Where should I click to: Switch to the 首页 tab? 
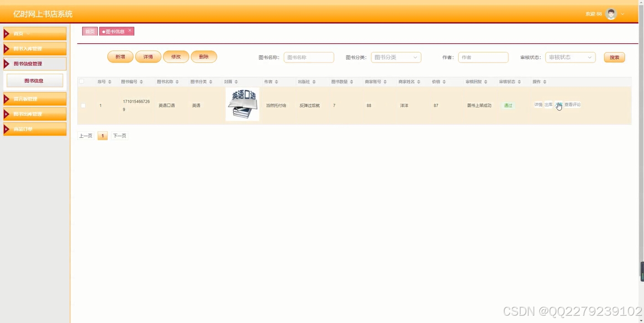click(x=90, y=31)
